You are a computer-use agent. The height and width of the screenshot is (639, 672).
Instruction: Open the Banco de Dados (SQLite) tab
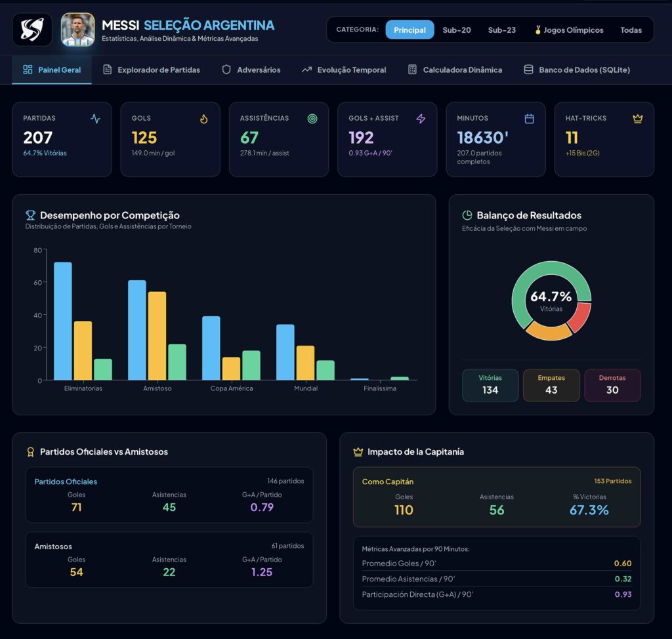(x=577, y=70)
